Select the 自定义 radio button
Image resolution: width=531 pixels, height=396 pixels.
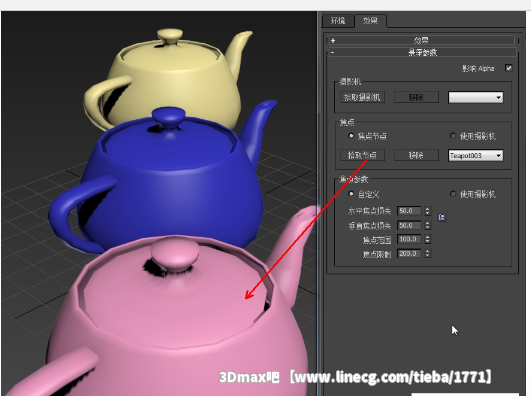click(351, 194)
